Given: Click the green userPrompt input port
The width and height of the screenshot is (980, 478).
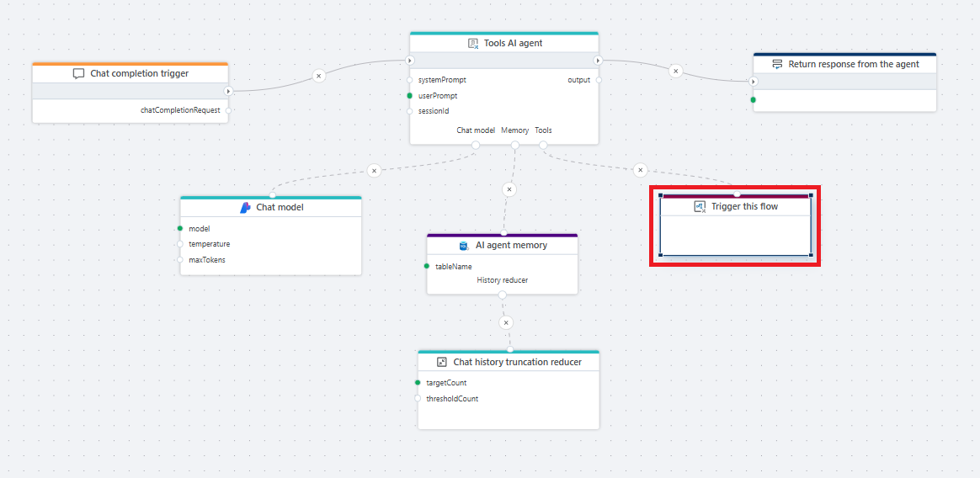Looking at the screenshot, I should 410,96.
